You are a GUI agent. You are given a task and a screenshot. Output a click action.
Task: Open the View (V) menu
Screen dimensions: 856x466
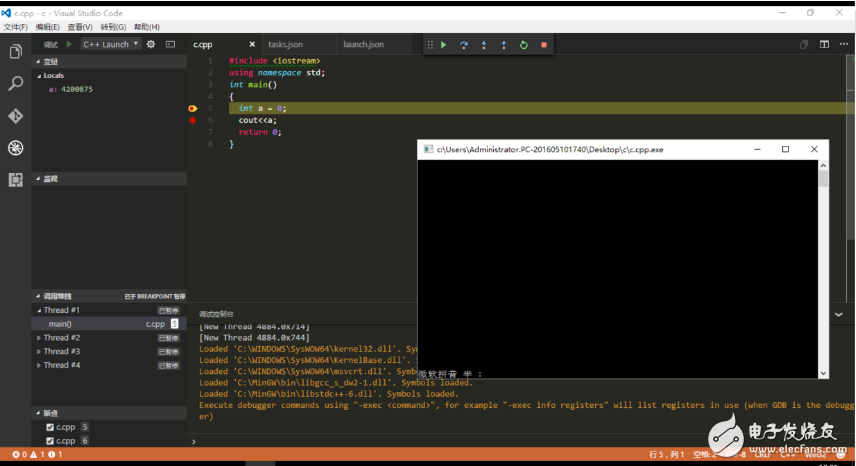[x=80, y=27]
